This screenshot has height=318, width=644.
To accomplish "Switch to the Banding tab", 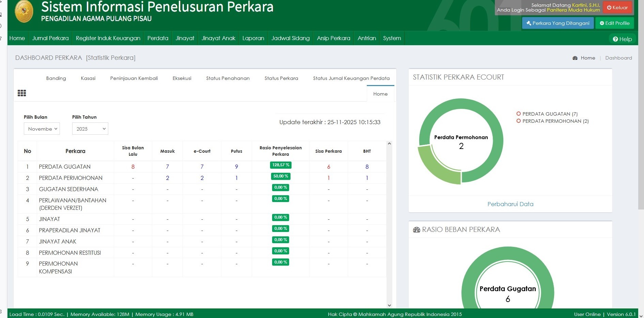I will pyautogui.click(x=56, y=78).
